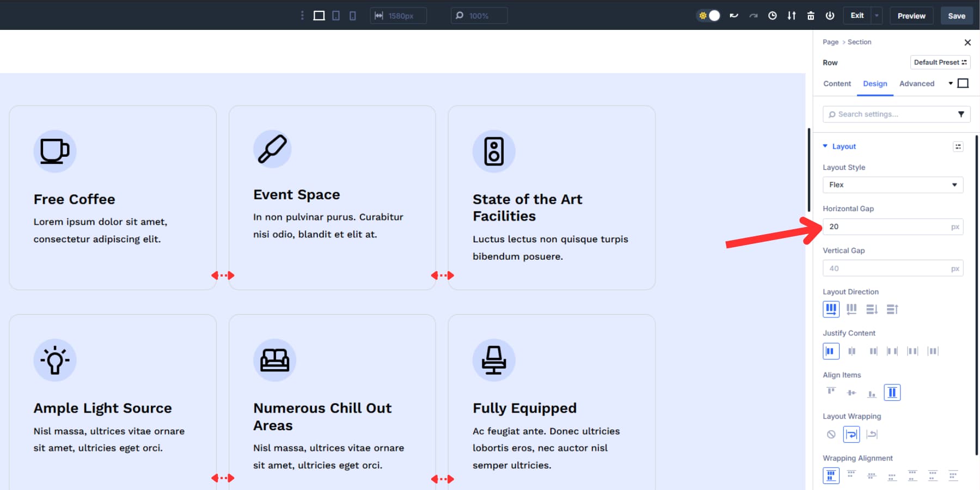The height and width of the screenshot is (490, 980).
Task: Select the phone preview icon
Action: [x=353, y=16]
